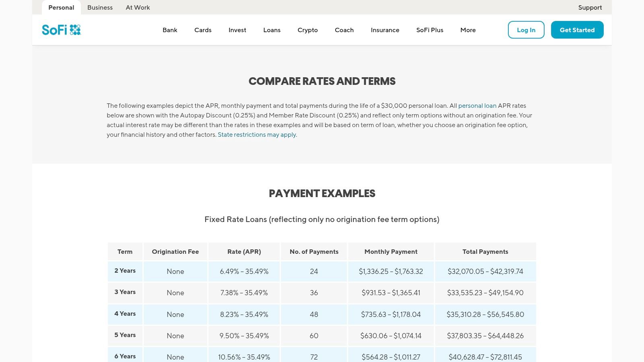Click the Monthly Payment column header
The width and height of the screenshot is (644, 362).
tap(391, 251)
